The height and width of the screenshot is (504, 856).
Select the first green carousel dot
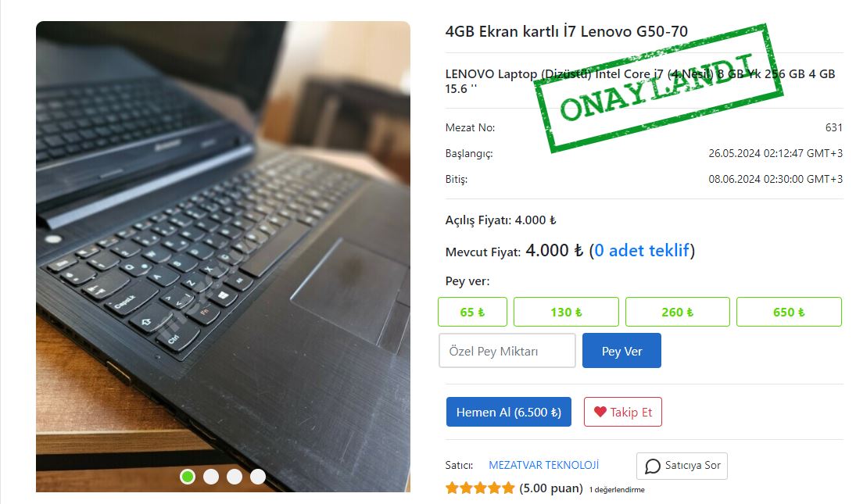pos(188,477)
